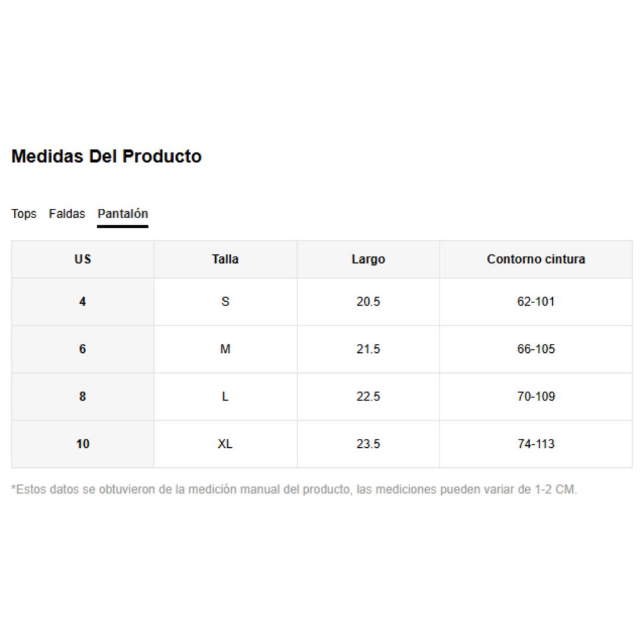
Task: Select the Pantalón tab
Action: [123, 214]
